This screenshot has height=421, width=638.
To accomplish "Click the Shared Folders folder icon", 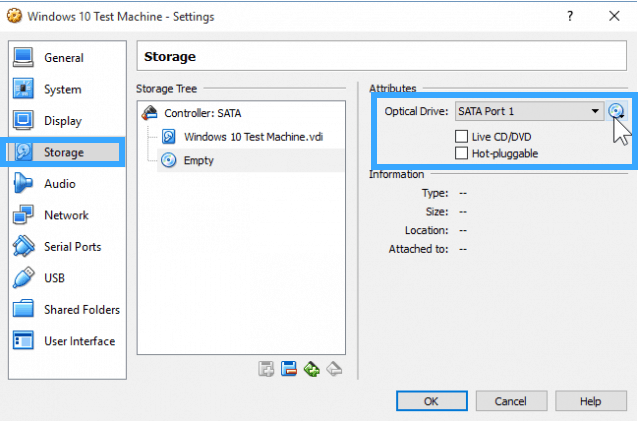I will [x=23, y=309].
